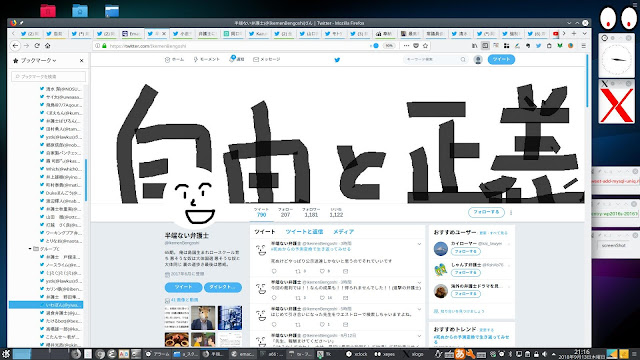The height and width of the screenshot is (360, 640).
Task: Open the giraffe-head man media thumbnail
Action: [203, 318]
